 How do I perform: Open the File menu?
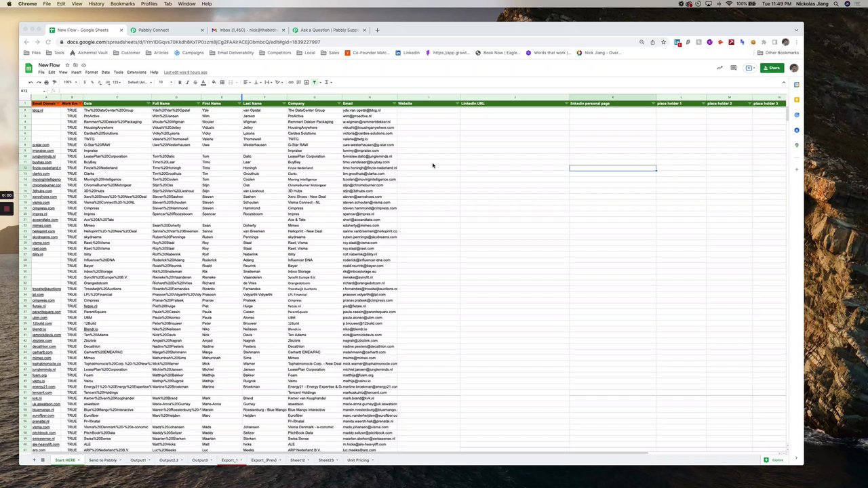tap(41, 73)
